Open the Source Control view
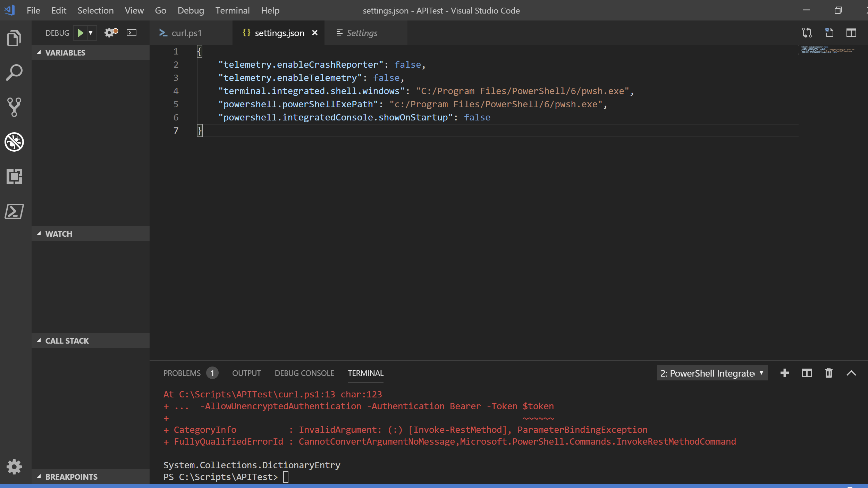The image size is (868, 488). [x=14, y=107]
